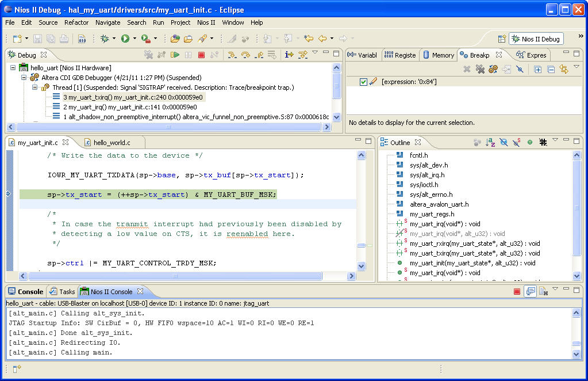Click Expand All icon in Breakpoints view
This screenshot has height=381, width=588.
[x=538, y=69]
